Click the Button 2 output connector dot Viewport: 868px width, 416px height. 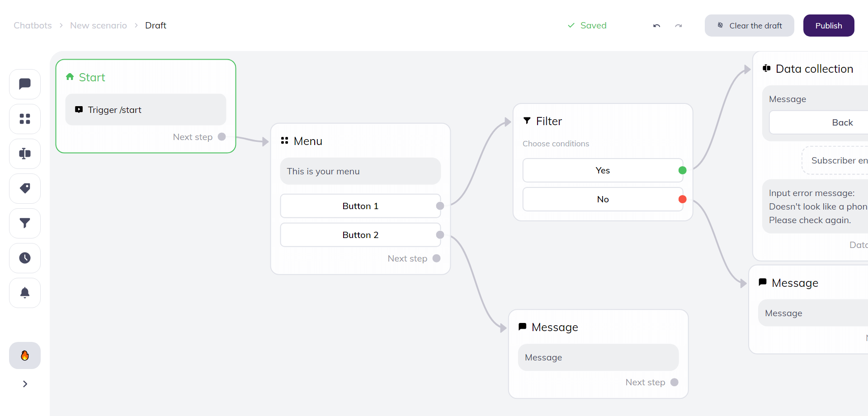[440, 235]
